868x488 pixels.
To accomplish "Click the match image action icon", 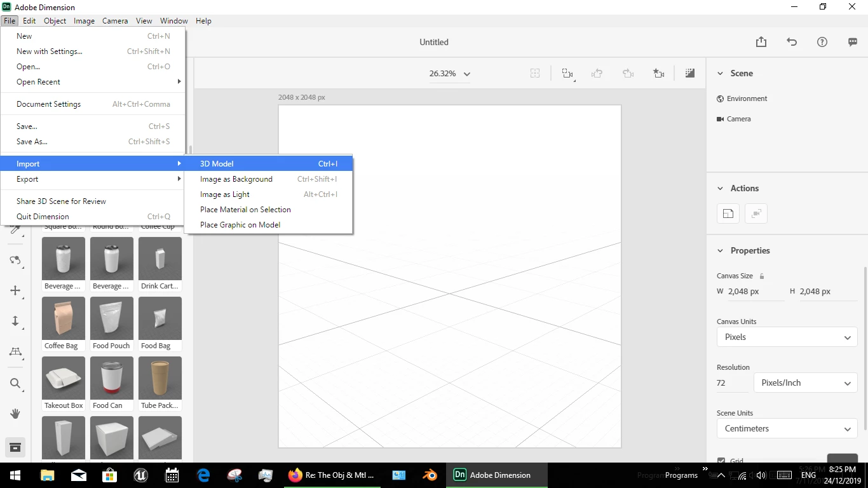I will coord(728,213).
